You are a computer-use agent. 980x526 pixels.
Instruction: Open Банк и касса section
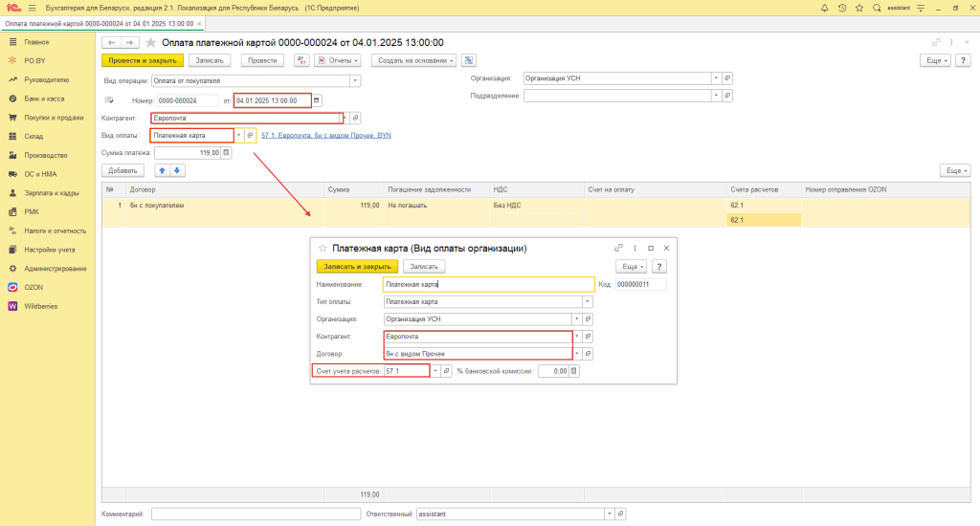(x=44, y=99)
